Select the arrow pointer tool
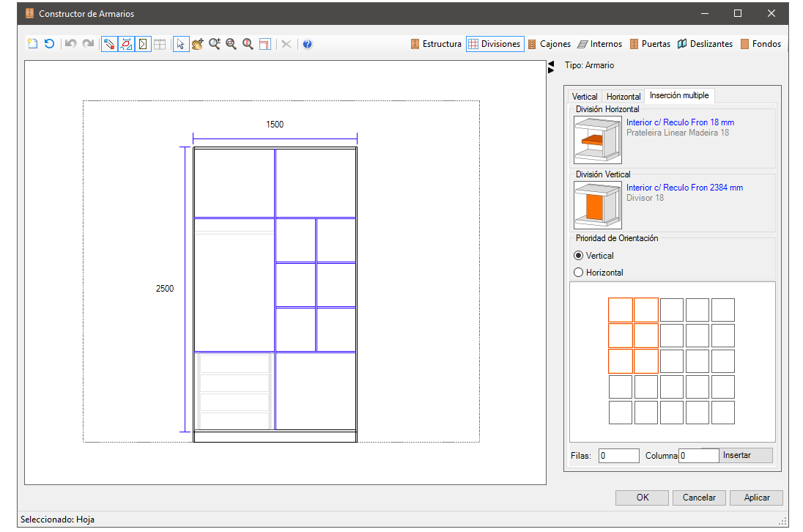 (x=181, y=44)
